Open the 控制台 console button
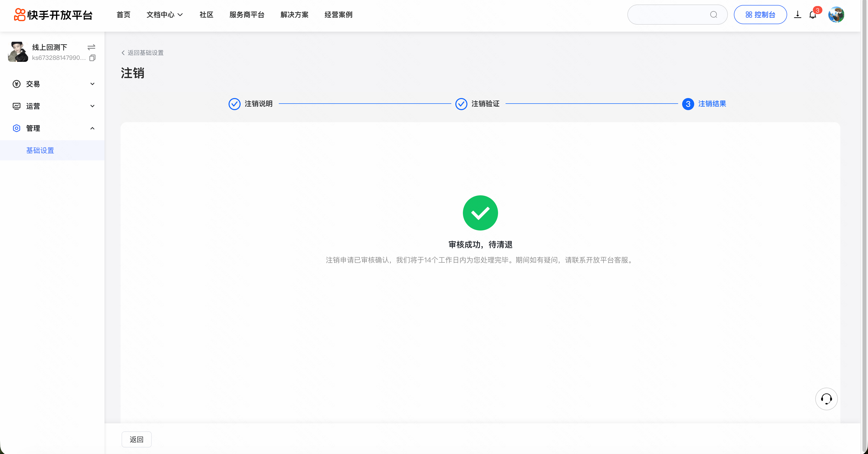 pos(760,15)
